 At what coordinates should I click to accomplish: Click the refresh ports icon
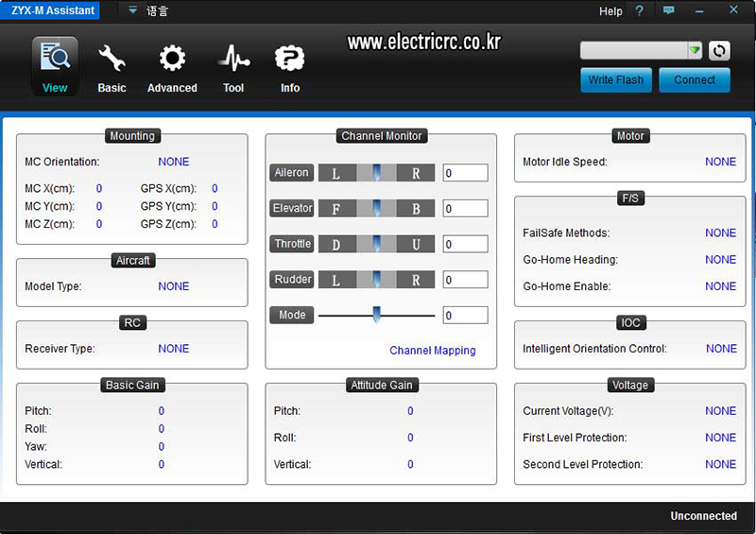[x=719, y=51]
